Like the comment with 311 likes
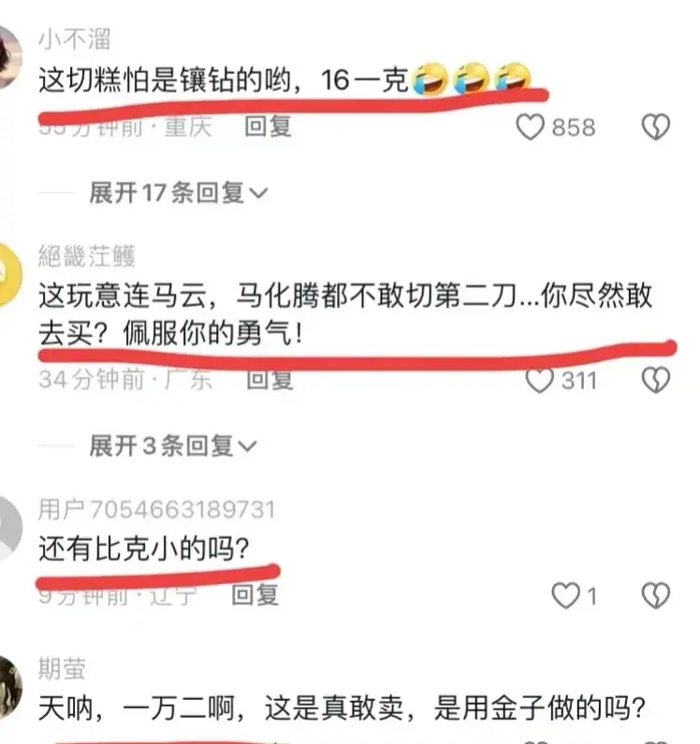 (x=540, y=380)
